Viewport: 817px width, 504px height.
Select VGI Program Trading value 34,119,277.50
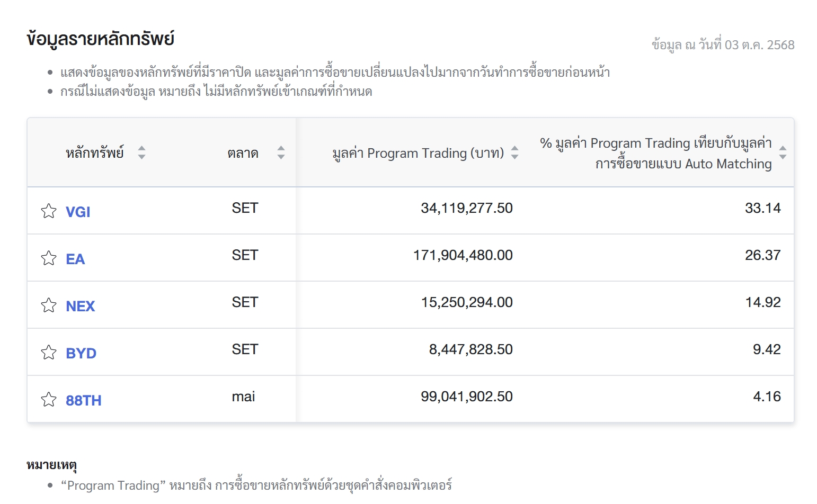tap(466, 208)
